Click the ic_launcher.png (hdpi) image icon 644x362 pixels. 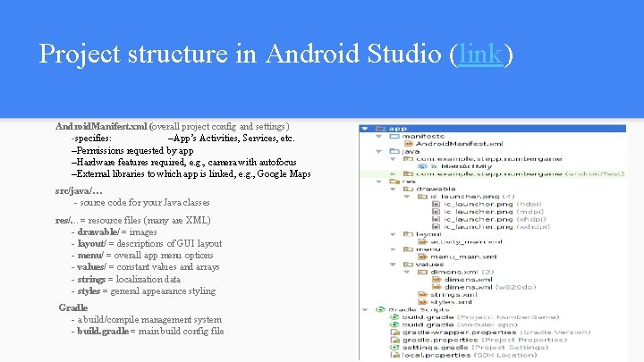pos(436,204)
